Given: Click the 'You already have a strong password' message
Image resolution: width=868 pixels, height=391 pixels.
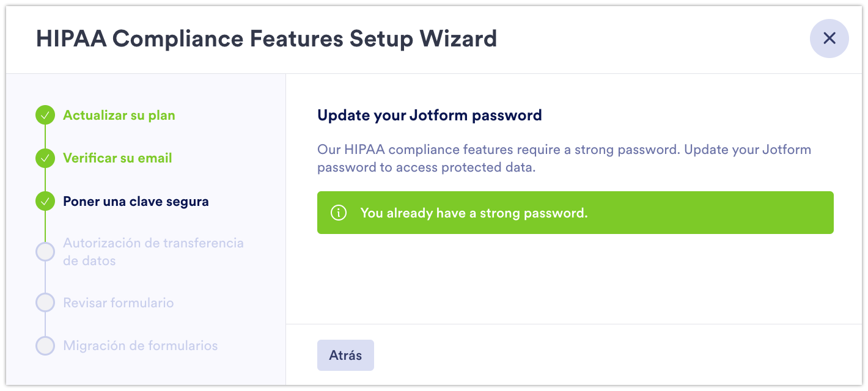Looking at the screenshot, I should coord(474,213).
